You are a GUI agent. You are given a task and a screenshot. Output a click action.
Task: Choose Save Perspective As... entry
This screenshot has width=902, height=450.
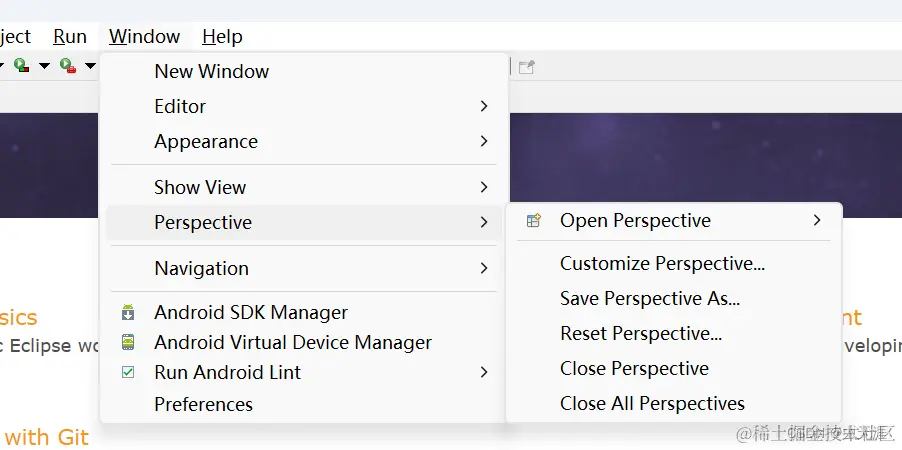[650, 298]
